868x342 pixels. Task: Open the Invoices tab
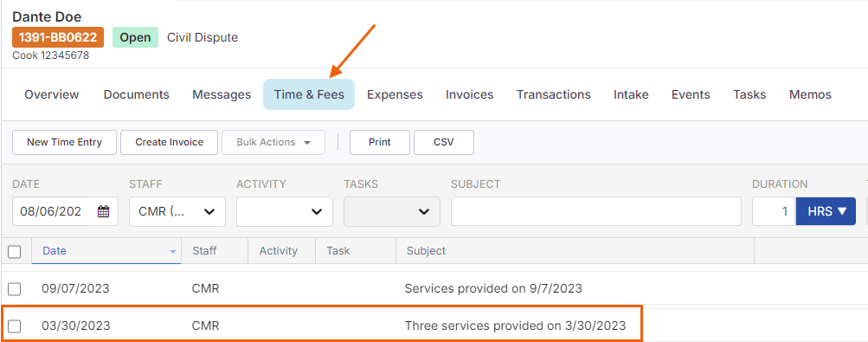pyautogui.click(x=469, y=94)
